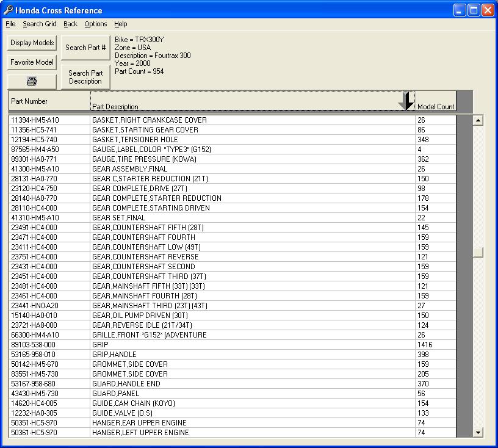Screen dimensions: 498x448
Task: Select GUARD,PANEL row
Action: (233, 394)
